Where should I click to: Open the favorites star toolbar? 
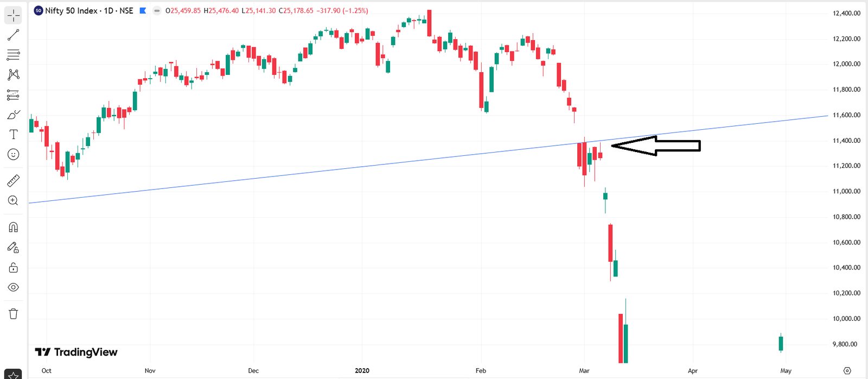pos(14,375)
